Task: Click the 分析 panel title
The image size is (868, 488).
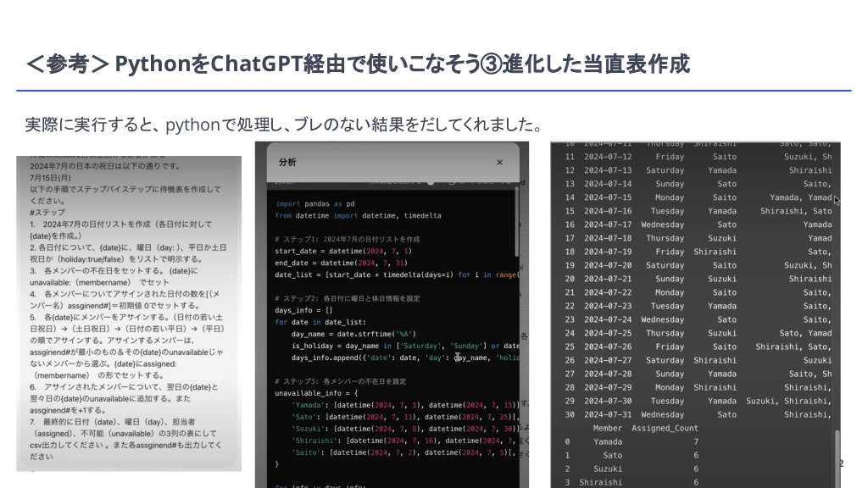Action: pyautogui.click(x=287, y=162)
